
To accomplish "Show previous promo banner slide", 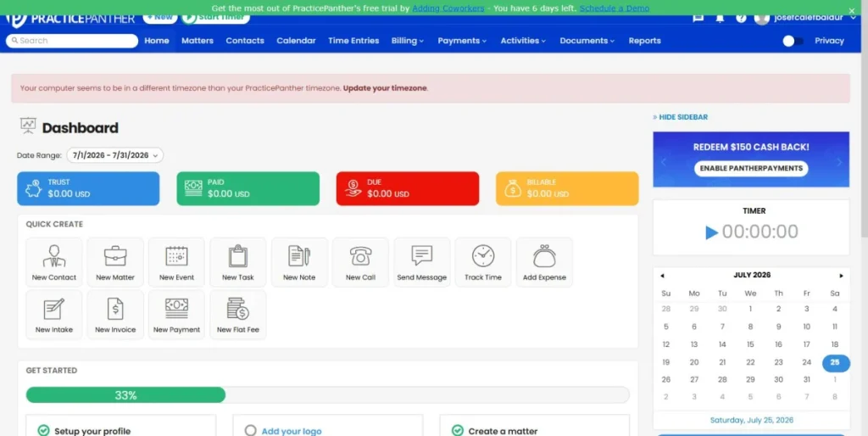I will (663, 162).
